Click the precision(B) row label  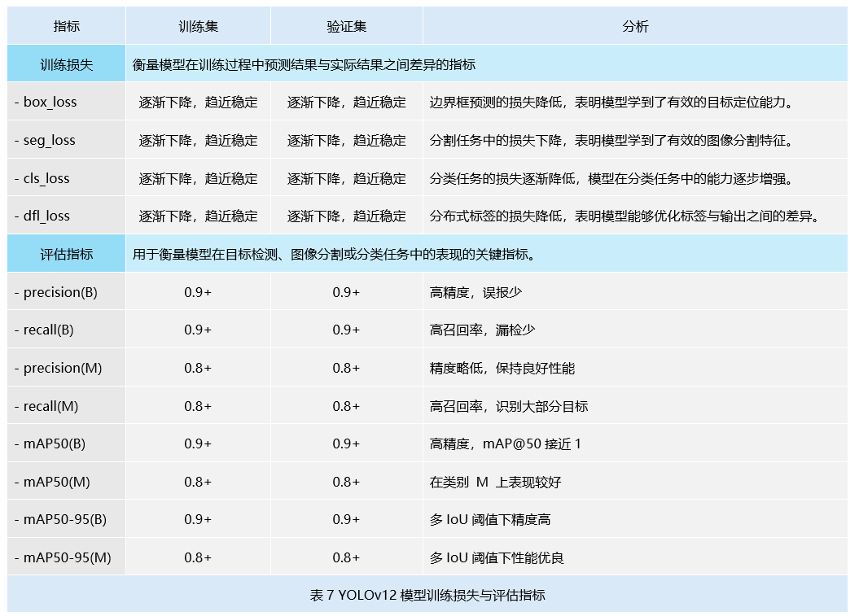point(55,292)
